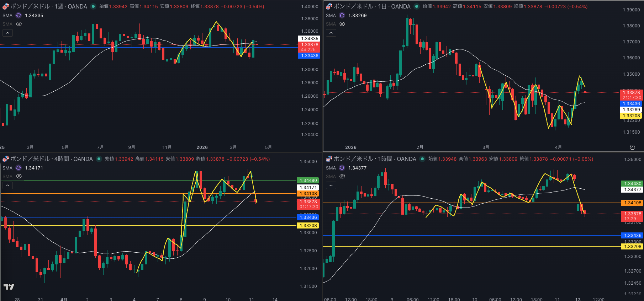The image size is (644, 301).
Task: Click the −0.00723 (−0.54%) change on the 1週 chart
Action: tap(243, 6)
